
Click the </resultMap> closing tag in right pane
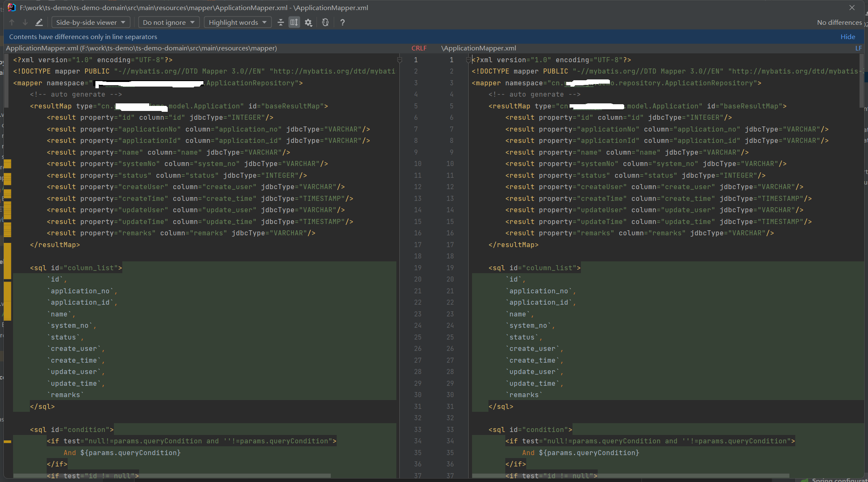coord(514,245)
